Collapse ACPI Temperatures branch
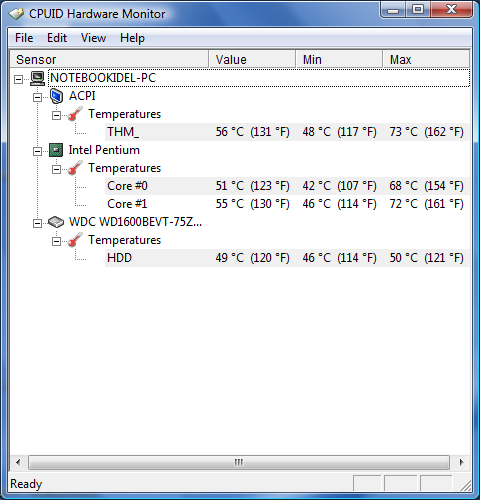This screenshot has width=480, height=500. click(x=57, y=115)
